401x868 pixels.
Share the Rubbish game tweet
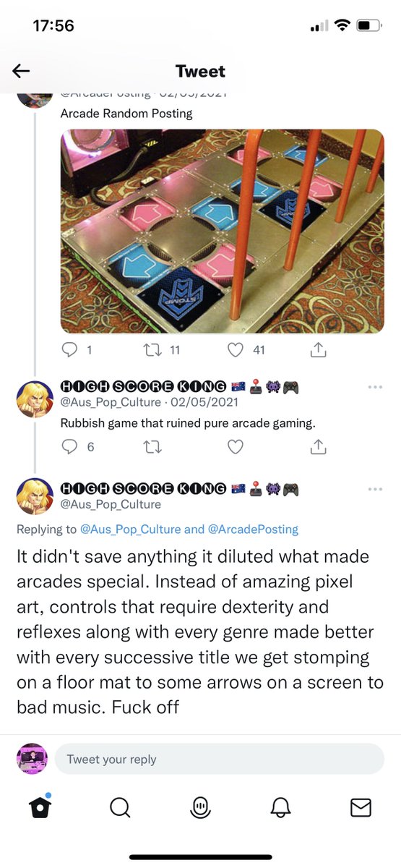coord(318,447)
